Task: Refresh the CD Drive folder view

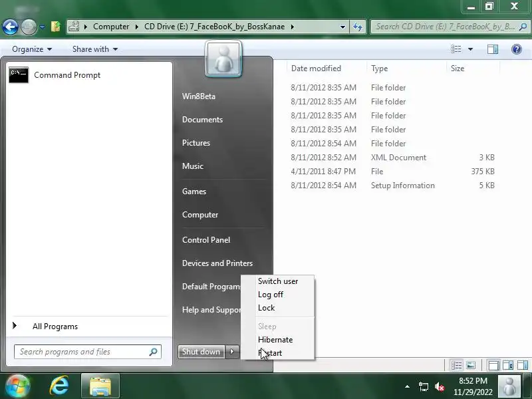Action: click(x=358, y=27)
